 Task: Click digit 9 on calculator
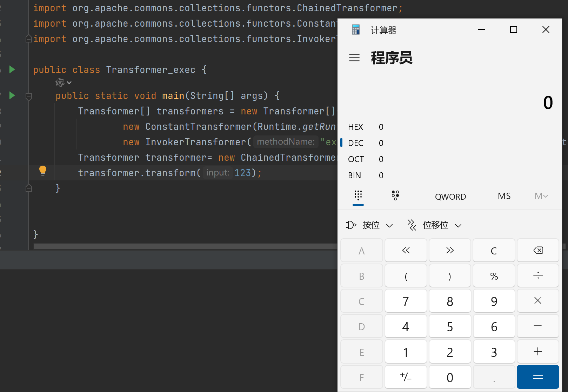pos(494,301)
